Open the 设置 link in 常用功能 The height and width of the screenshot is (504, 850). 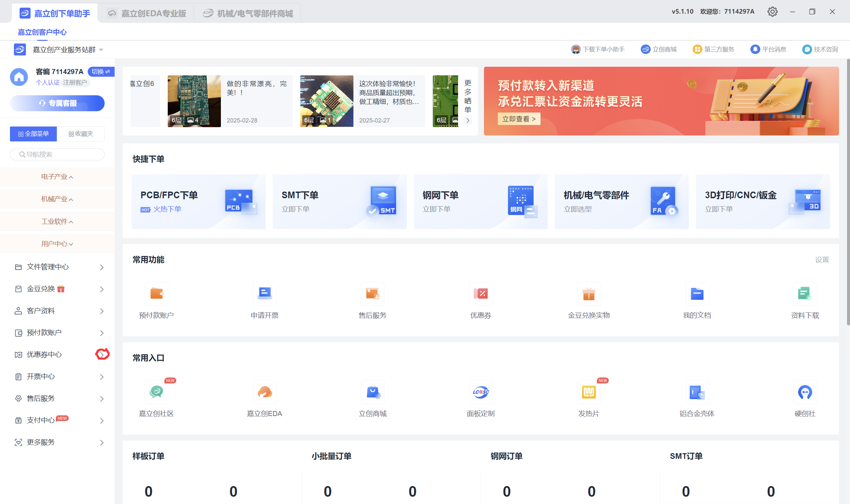[822, 260]
